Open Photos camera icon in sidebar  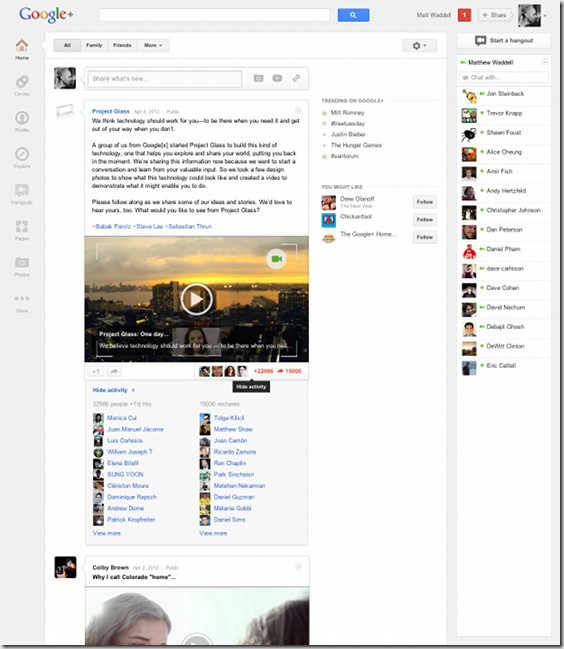[22, 266]
